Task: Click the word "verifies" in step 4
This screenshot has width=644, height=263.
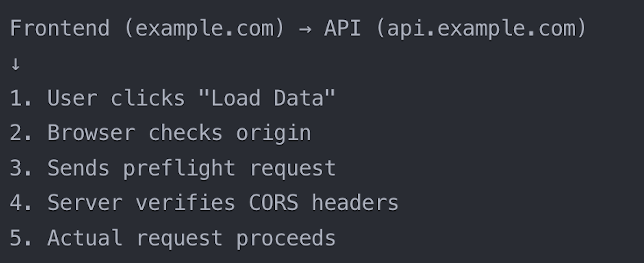Action: [x=185, y=203]
